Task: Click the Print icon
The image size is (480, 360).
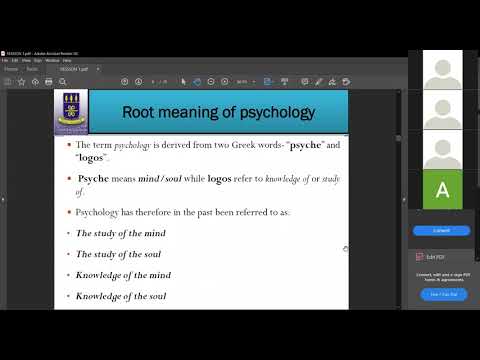Action: coord(49,82)
